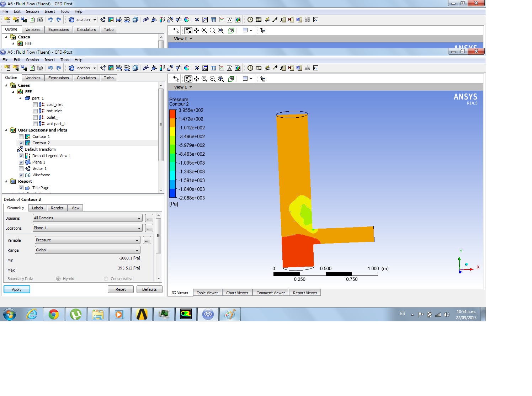Enable the hot_inlet checkbox
532x396 pixels.
[x=35, y=111]
